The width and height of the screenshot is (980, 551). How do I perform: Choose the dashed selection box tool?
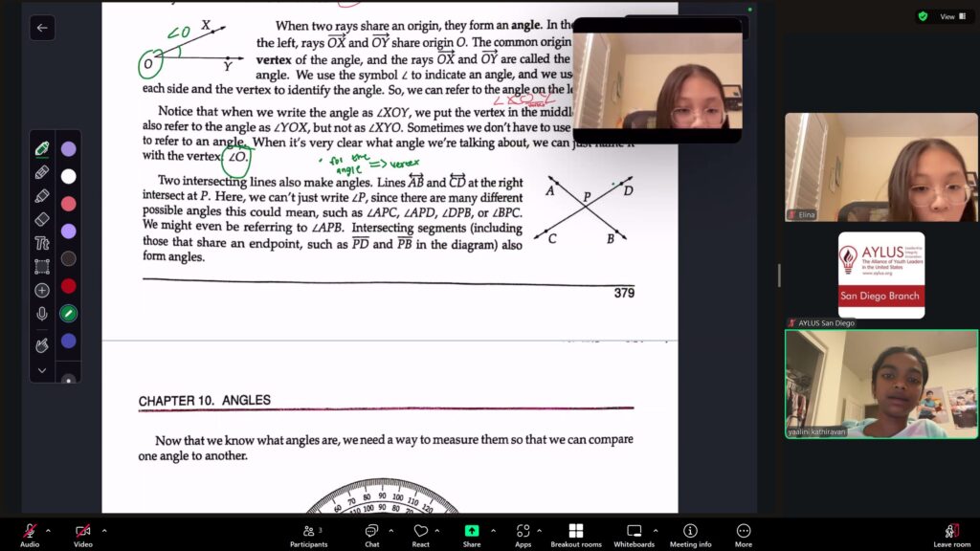point(42,267)
